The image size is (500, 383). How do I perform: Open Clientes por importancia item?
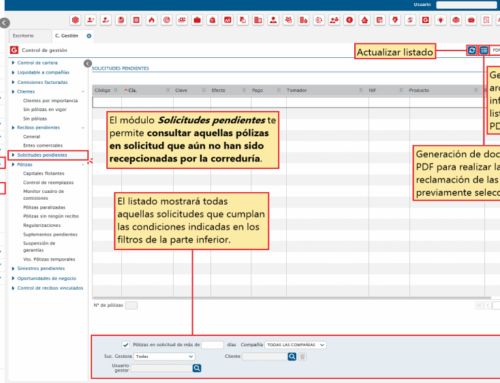(x=50, y=101)
